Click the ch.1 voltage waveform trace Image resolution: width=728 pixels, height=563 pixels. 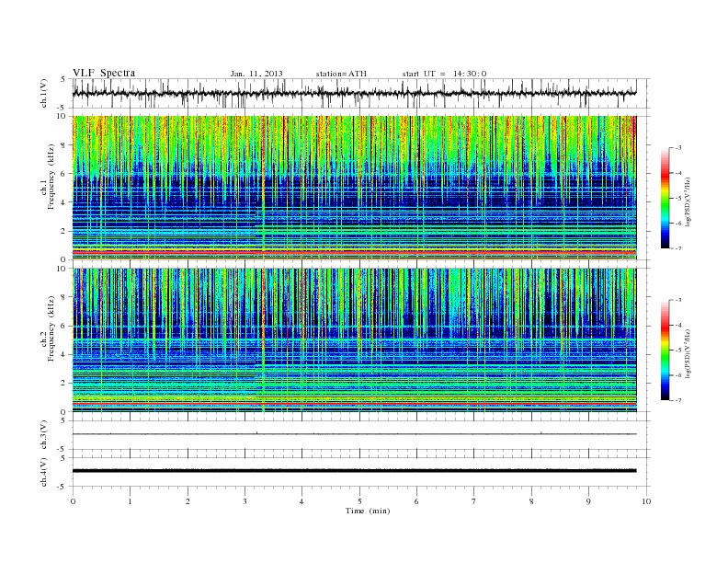pyautogui.click(x=354, y=93)
